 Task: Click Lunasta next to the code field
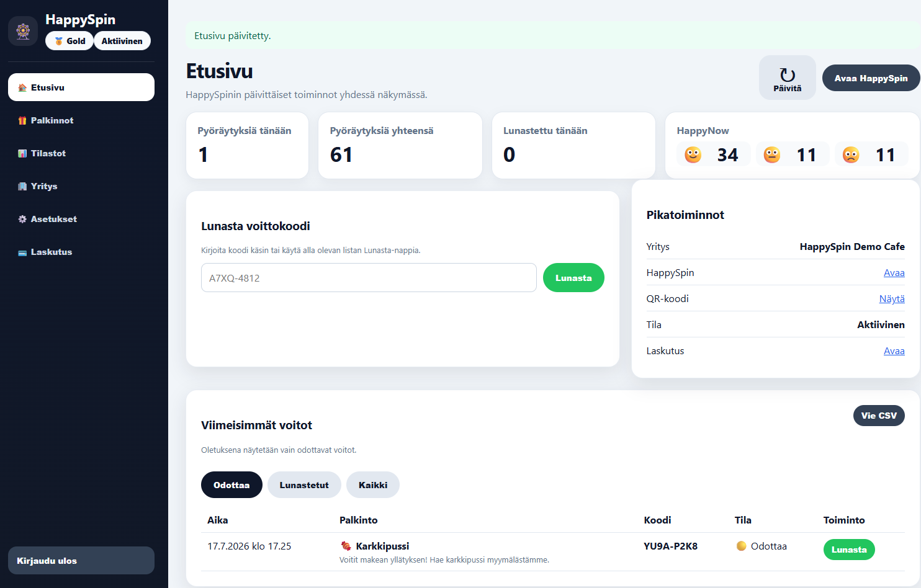[x=573, y=278]
